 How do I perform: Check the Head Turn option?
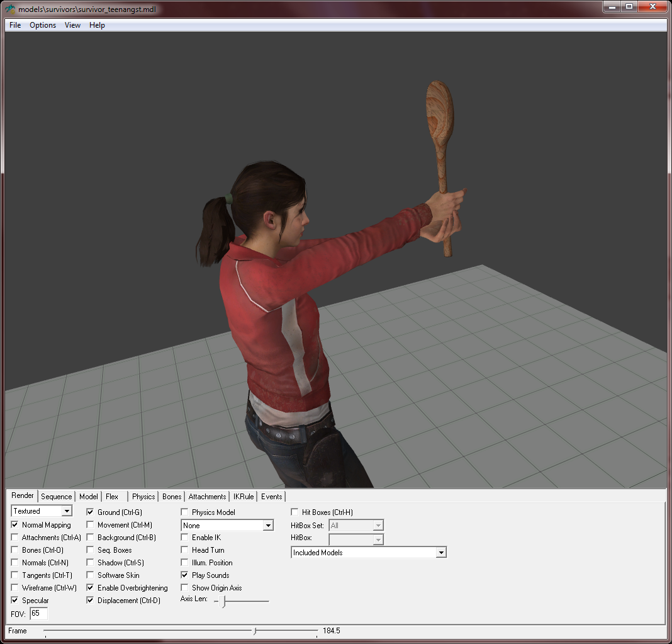(185, 550)
